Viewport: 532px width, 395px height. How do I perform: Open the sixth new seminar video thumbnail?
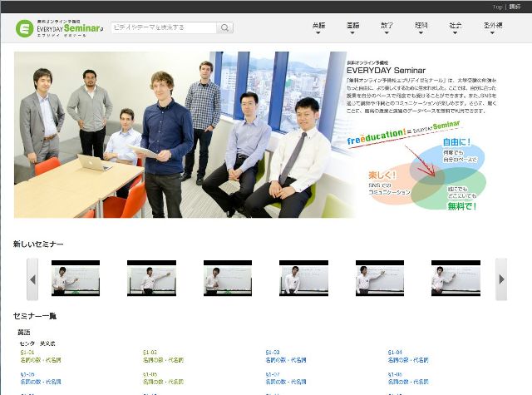456,279
